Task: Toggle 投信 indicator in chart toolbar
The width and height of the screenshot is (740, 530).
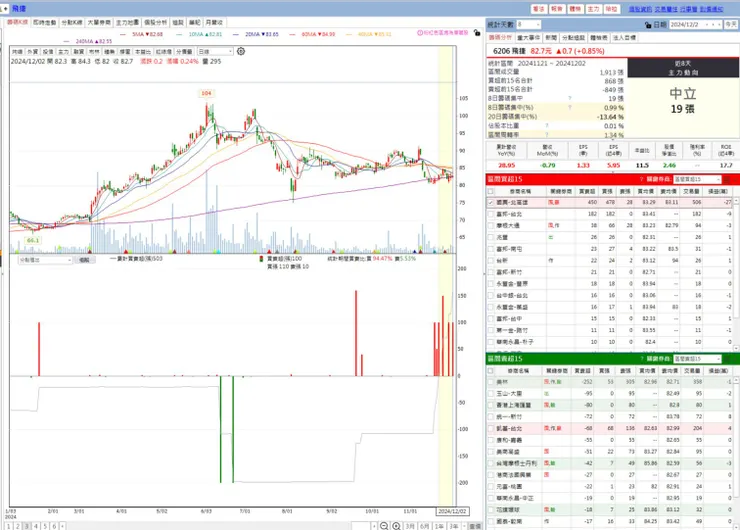Action: [48, 51]
